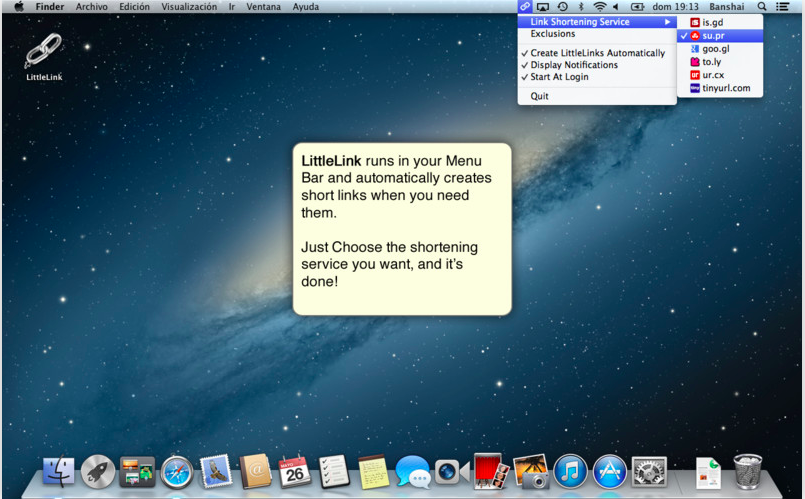This screenshot has height=499, width=805.
Task: Open Finder from the Dock
Action: pos(58,471)
